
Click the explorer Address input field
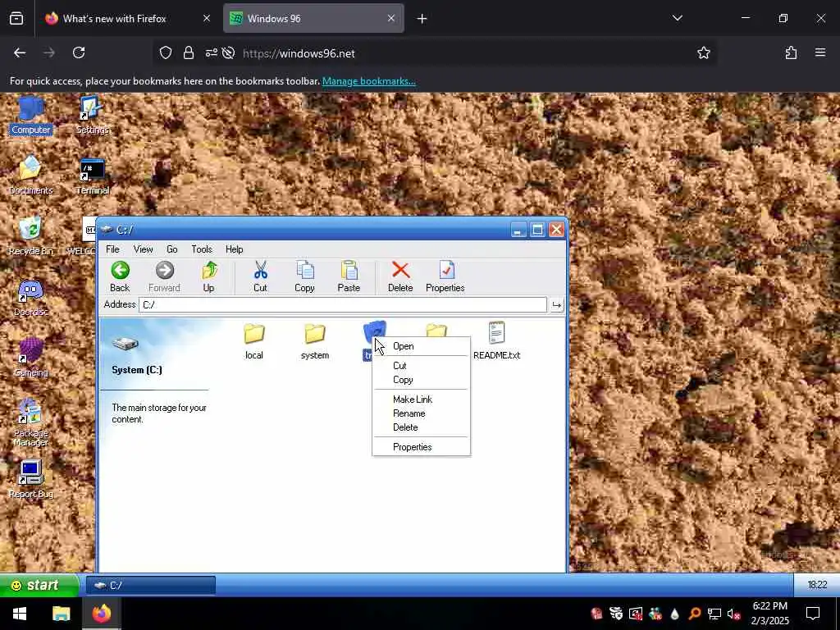tap(343, 305)
